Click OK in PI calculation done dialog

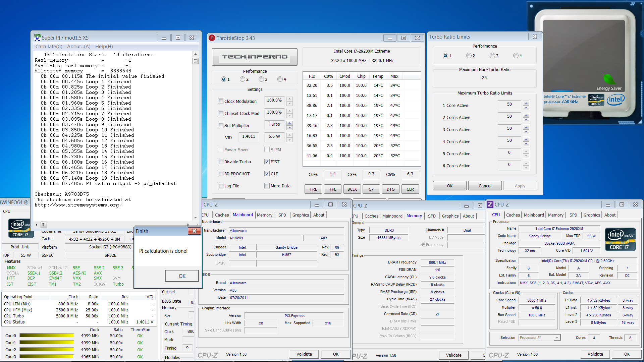tap(182, 276)
